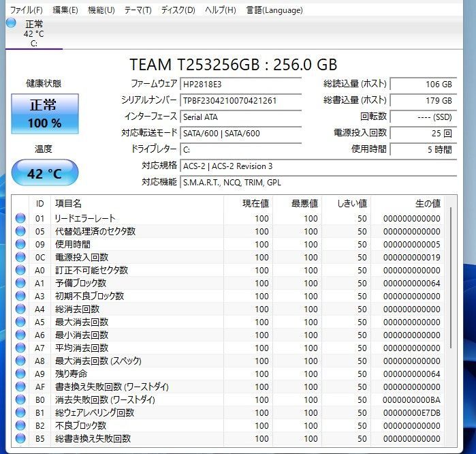Open the 機能(U) menu
Image resolution: width=476 pixels, height=454 pixels.
point(101,10)
